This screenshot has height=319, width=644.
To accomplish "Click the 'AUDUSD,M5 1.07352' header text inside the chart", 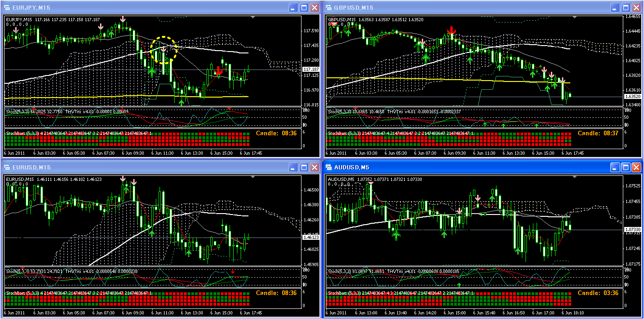I will pos(350,179).
